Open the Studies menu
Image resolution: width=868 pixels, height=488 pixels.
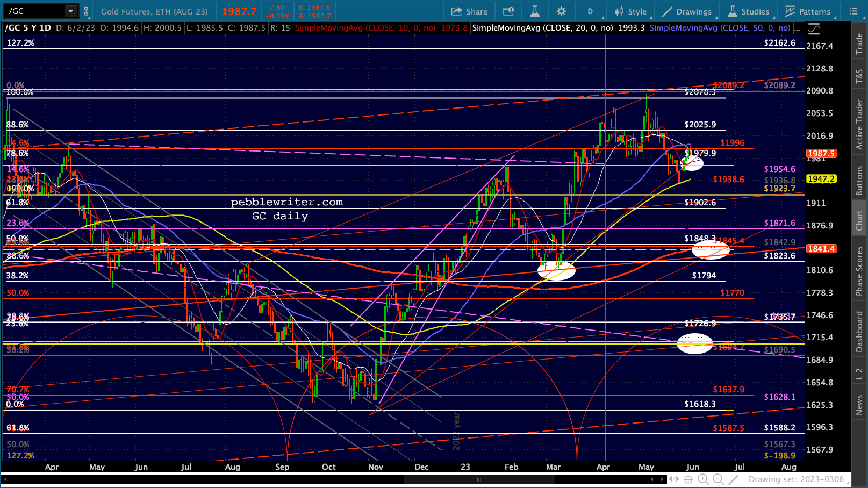[749, 11]
